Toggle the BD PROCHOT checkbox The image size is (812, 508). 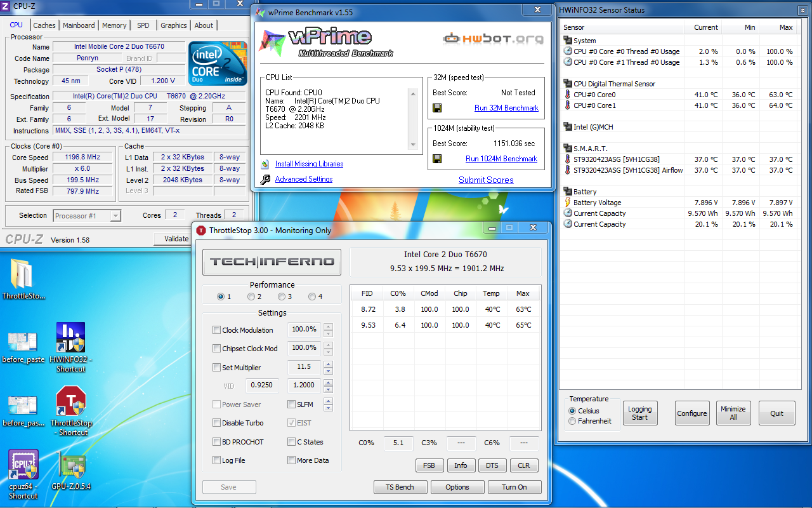click(x=216, y=442)
